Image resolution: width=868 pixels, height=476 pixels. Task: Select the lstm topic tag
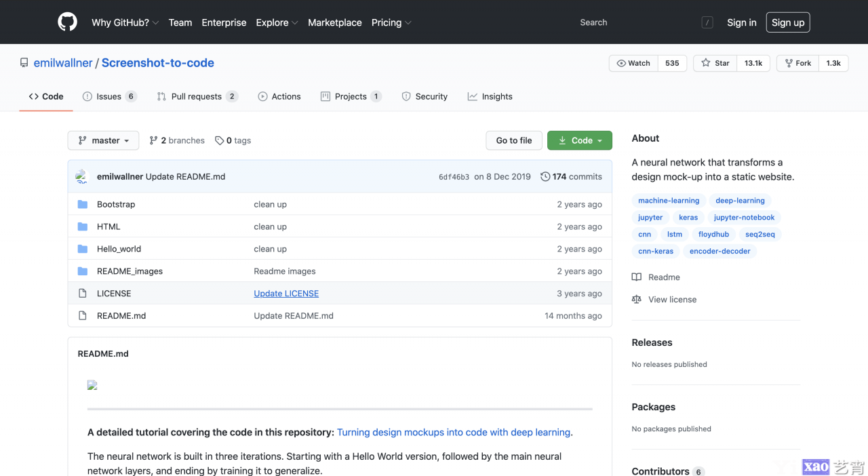[x=675, y=235]
